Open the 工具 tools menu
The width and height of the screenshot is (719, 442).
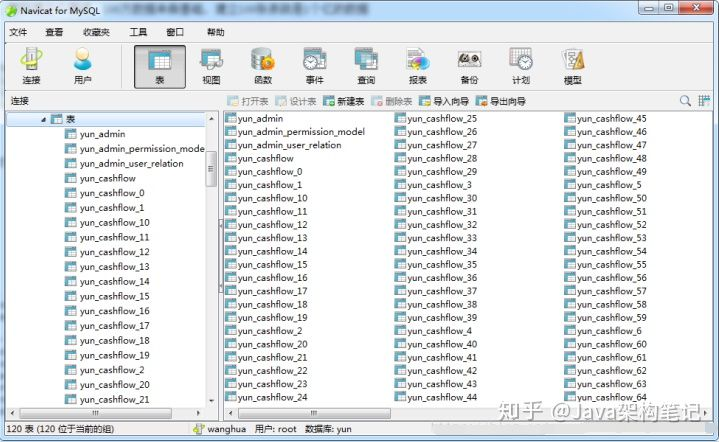[x=138, y=32]
